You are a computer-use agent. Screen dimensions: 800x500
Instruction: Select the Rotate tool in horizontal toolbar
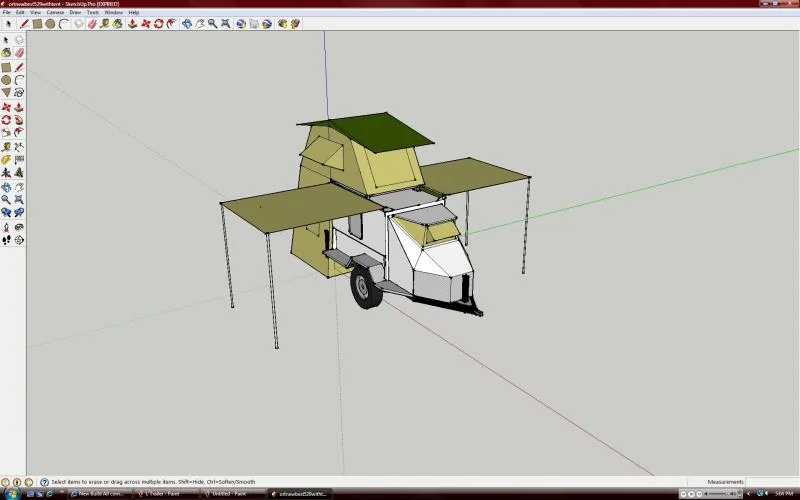(159, 24)
